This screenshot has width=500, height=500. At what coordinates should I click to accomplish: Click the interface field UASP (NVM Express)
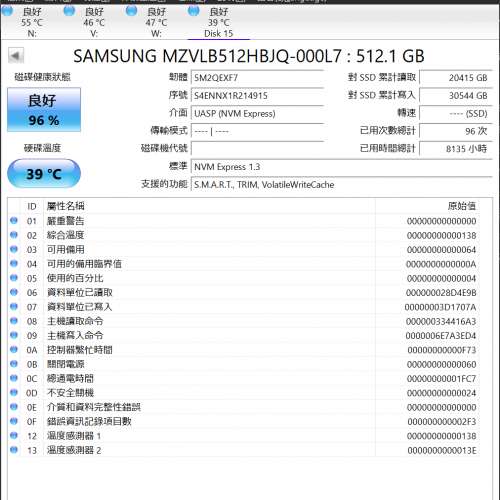point(257,113)
